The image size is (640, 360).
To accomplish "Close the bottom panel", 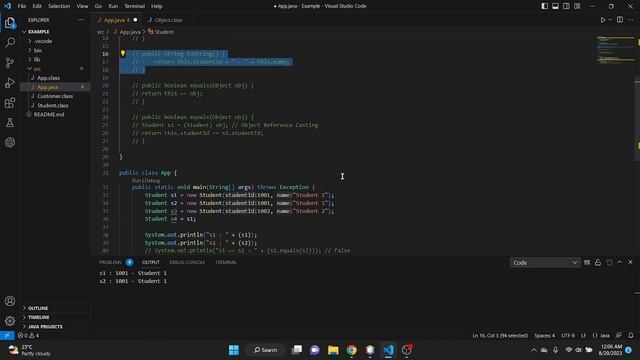I will 630,262.
